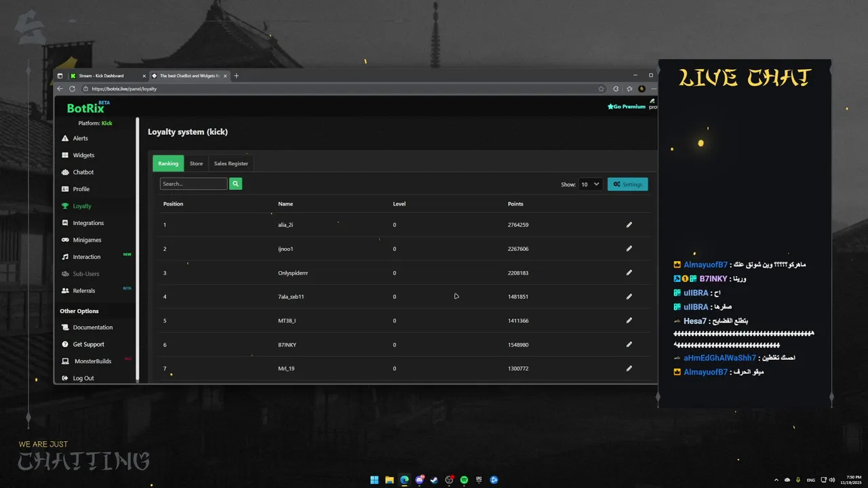This screenshot has height=488, width=868.
Task: Click the Go Premium link
Action: coord(627,106)
